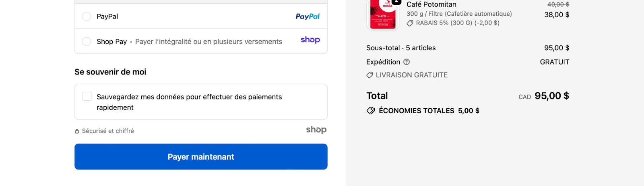Click the crossed-out 40,00 $ price
Screen dimensions: 644x186
[x=558, y=4]
